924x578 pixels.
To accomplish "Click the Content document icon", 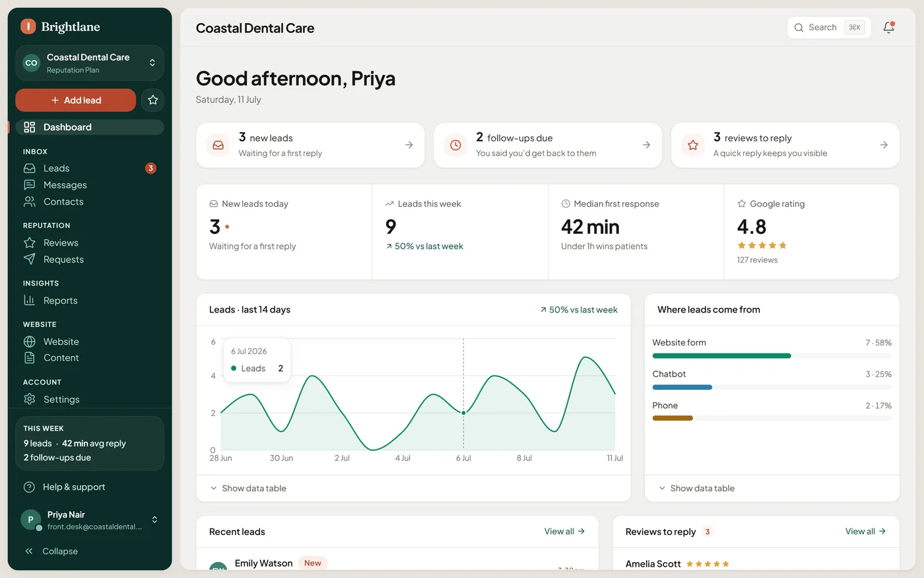I will point(29,357).
